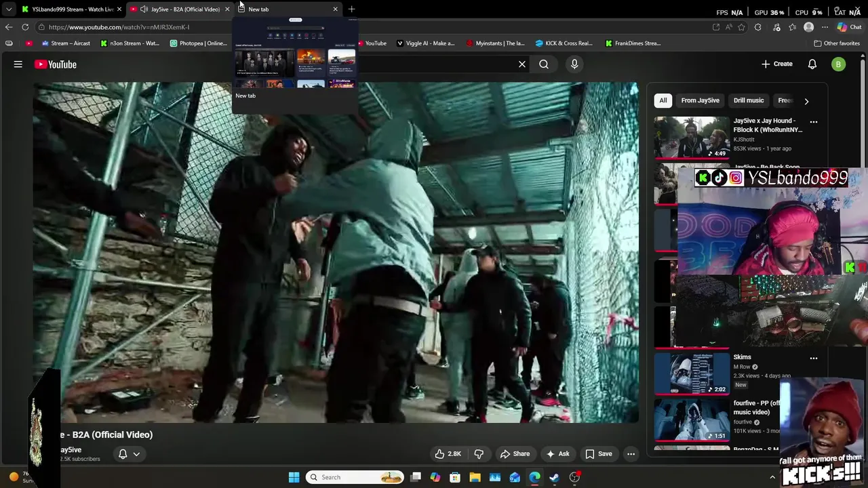Go back in browser
The height and width of the screenshot is (488, 868).
pos(8,27)
